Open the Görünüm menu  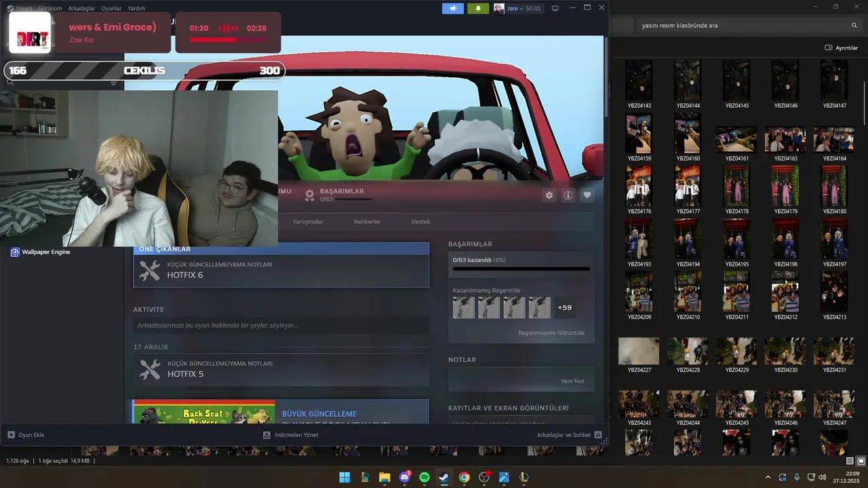point(50,8)
